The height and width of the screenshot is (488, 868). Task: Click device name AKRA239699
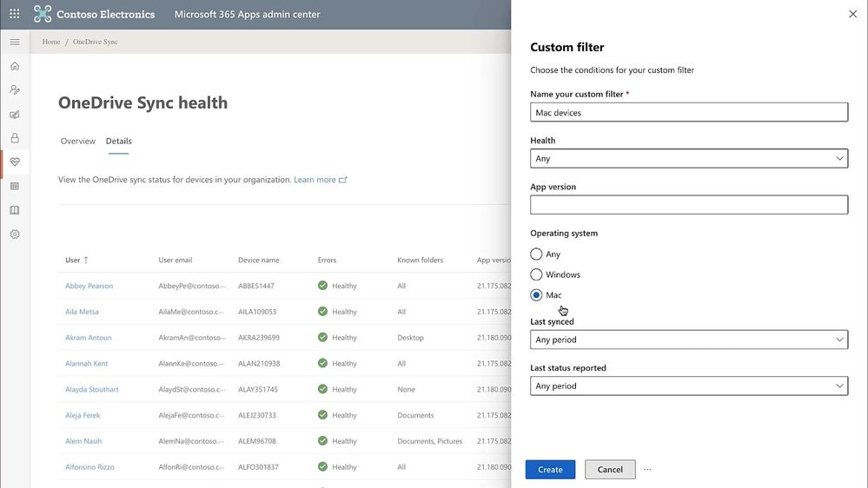pyautogui.click(x=259, y=338)
